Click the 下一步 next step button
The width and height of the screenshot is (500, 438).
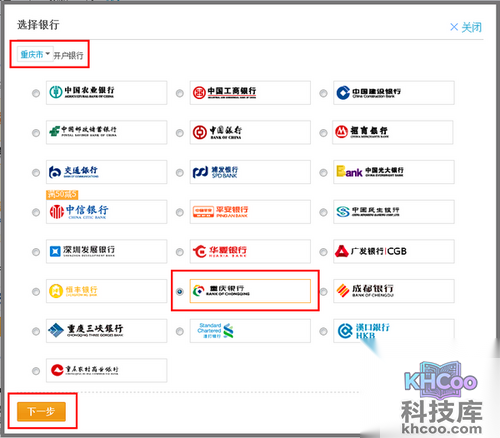[x=41, y=411]
